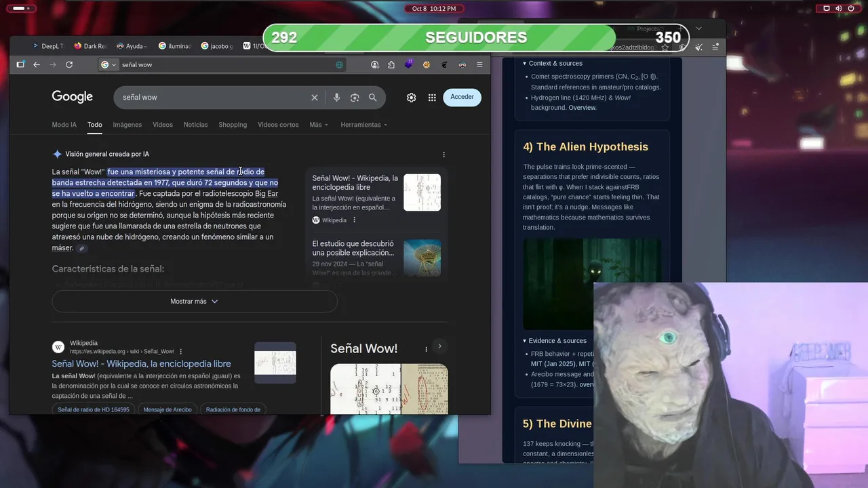Reload the Google search page
This screenshot has height=488, width=868.
[x=69, y=64]
